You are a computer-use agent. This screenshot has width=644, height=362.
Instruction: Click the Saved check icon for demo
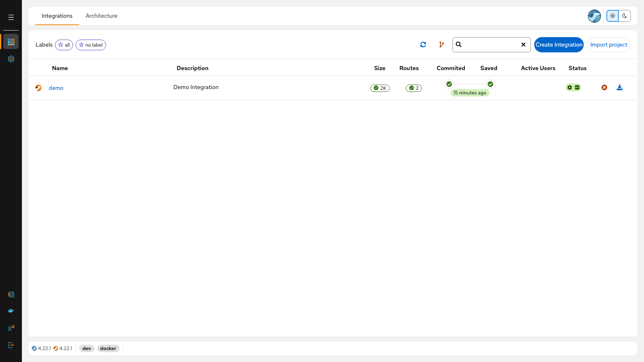[490, 84]
